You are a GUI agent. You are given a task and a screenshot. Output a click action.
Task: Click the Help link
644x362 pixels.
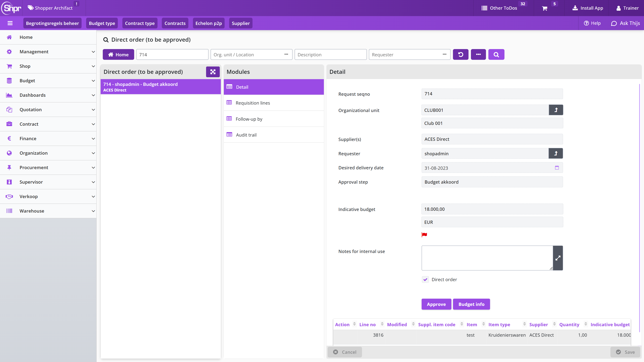(x=592, y=23)
